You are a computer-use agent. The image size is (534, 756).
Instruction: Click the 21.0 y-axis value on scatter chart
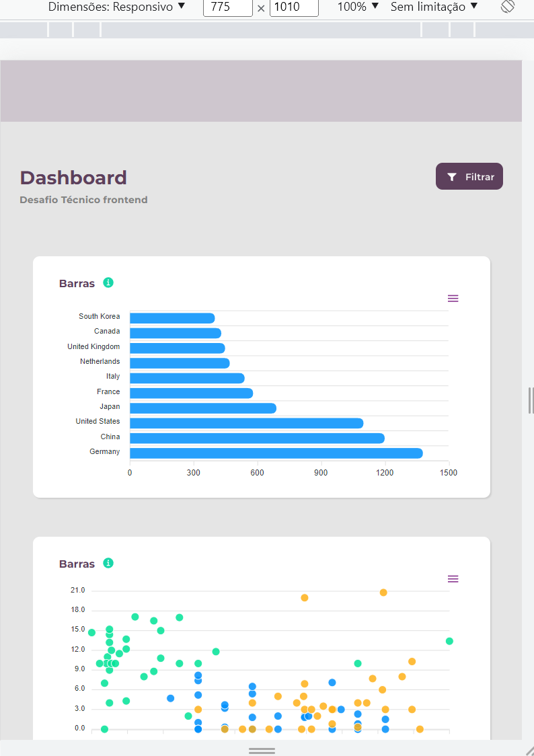[77, 590]
